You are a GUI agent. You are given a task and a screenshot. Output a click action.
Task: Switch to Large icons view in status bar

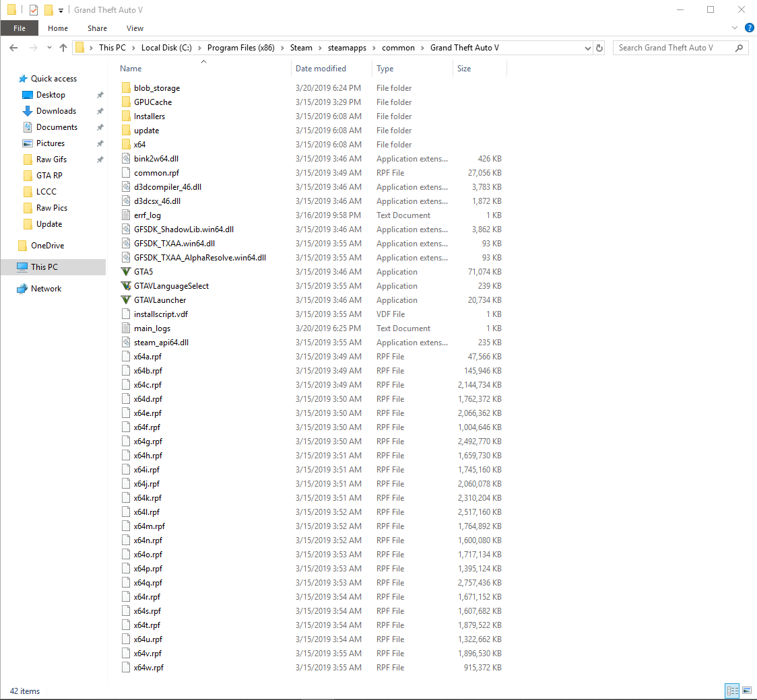point(747,691)
